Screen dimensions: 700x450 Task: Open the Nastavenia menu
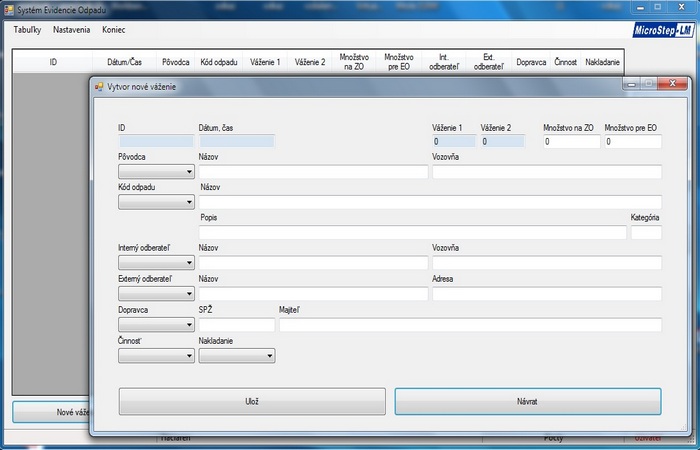(x=71, y=30)
